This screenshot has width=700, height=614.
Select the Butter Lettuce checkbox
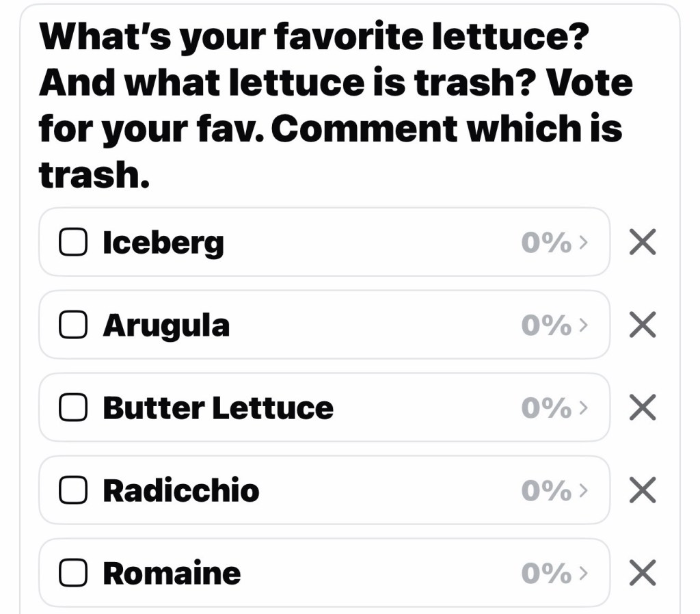72,408
